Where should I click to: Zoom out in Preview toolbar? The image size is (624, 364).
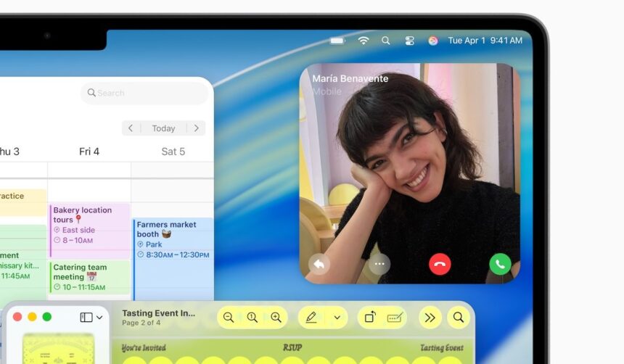(229, 318)
